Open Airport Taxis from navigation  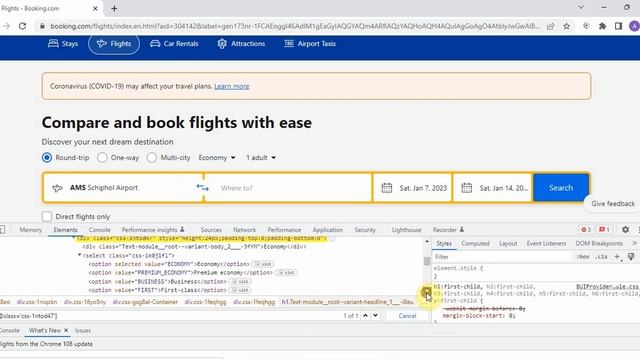310,43
